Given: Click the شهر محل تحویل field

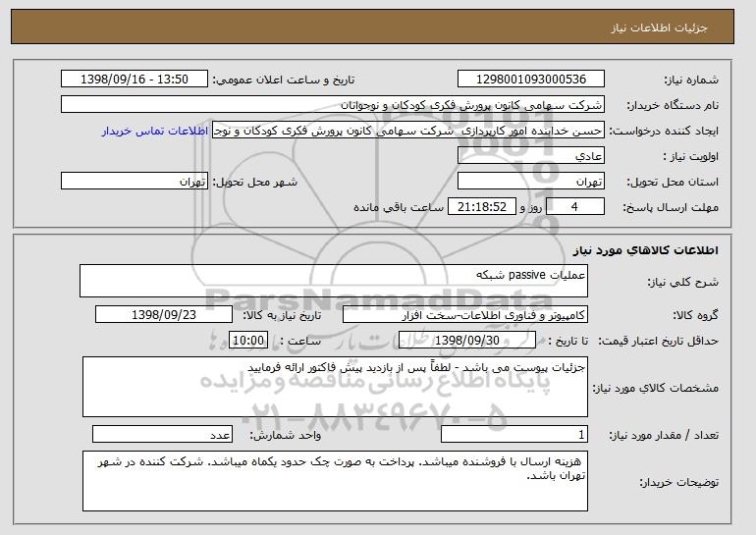Looking at the screenshot, I should click(x=135, y=182).
